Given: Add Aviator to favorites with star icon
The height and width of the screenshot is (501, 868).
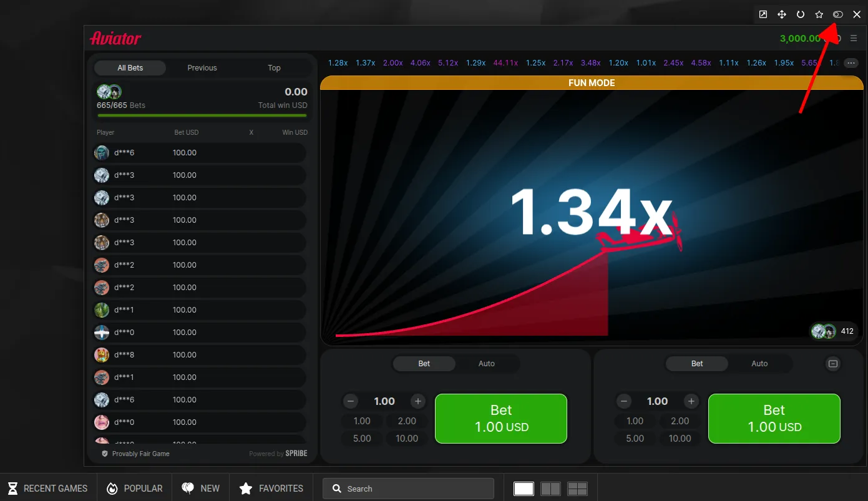Looking at the screenshot, I should 819,14.
